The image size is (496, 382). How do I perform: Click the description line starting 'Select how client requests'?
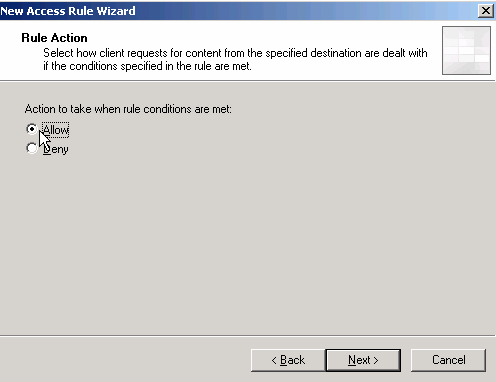[235, 53]
